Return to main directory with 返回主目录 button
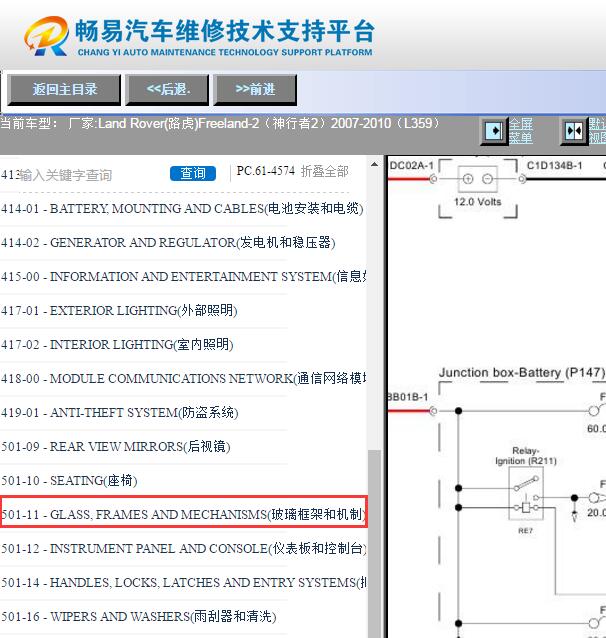 click(64, 90)
